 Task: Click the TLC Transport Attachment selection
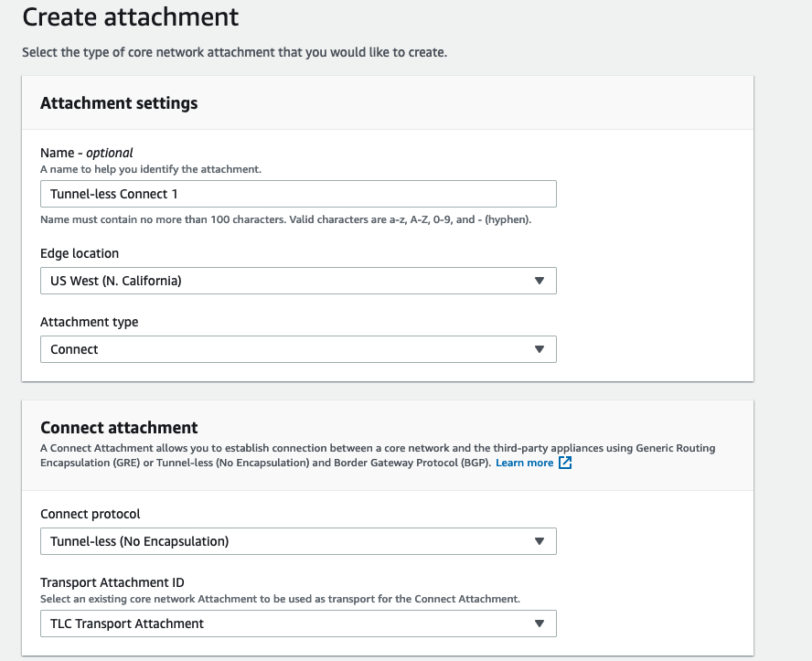(x=128, y=624)
